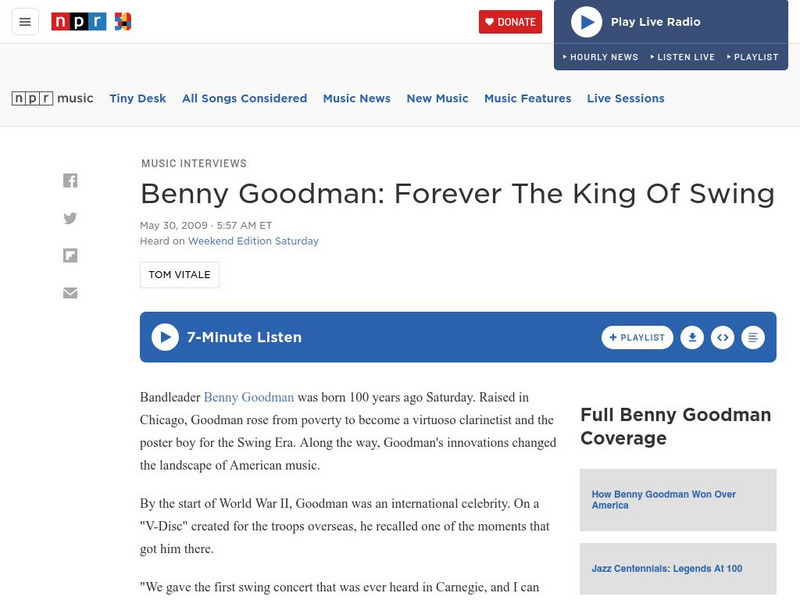Add the story to playlist
Viewport: 800px width, 600px height.
637,338
